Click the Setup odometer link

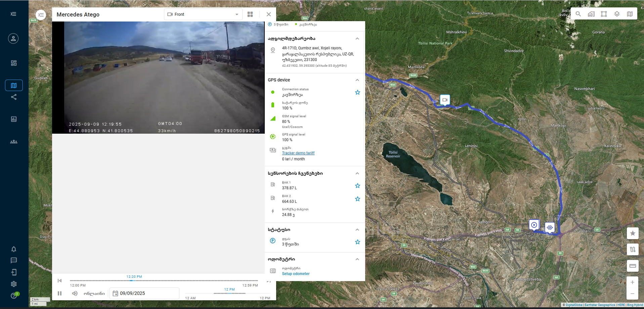pyautogui.click(x=296, y=274)
